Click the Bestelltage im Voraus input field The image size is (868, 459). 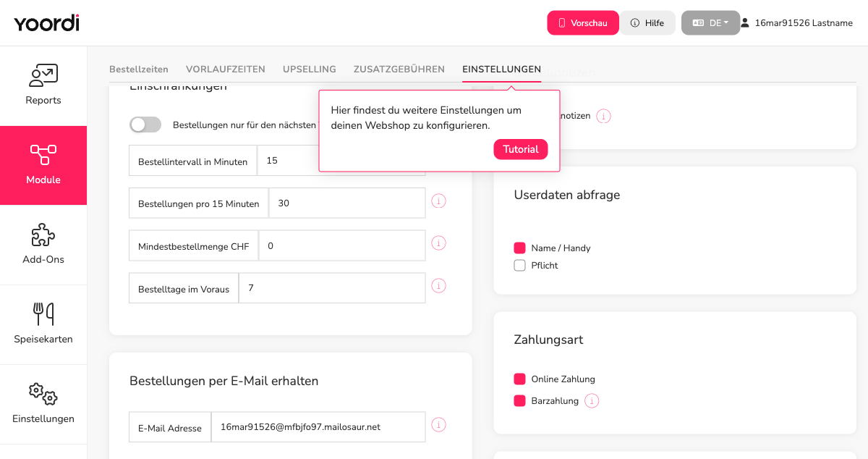[x=332, y=288]
